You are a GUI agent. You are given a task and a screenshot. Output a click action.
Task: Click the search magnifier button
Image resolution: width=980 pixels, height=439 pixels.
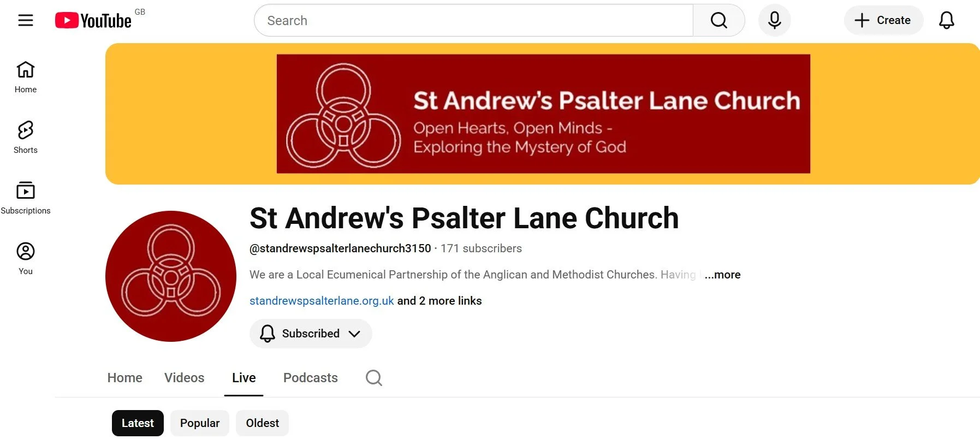pyautogui.click(x=718, y=20)
